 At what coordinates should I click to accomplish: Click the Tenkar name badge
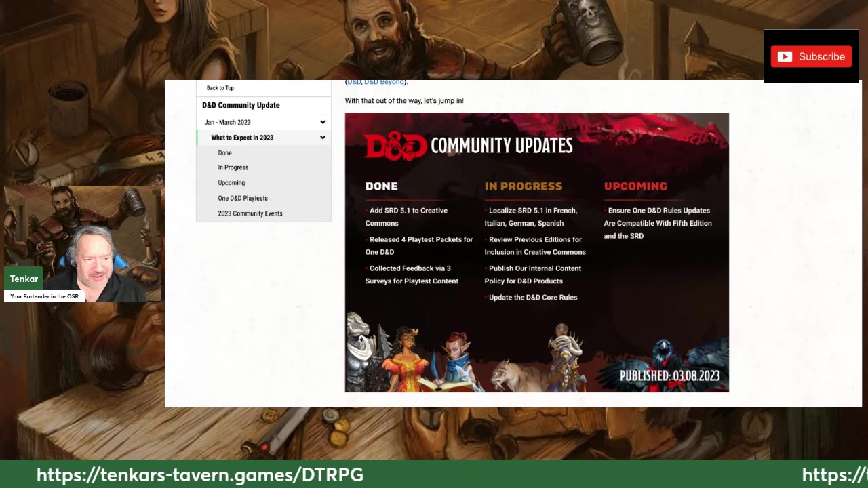[x=24, y=279]
